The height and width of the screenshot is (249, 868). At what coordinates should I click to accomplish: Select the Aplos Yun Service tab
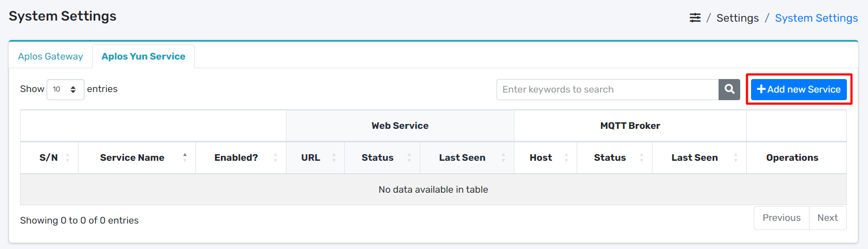tap(143, 56)
